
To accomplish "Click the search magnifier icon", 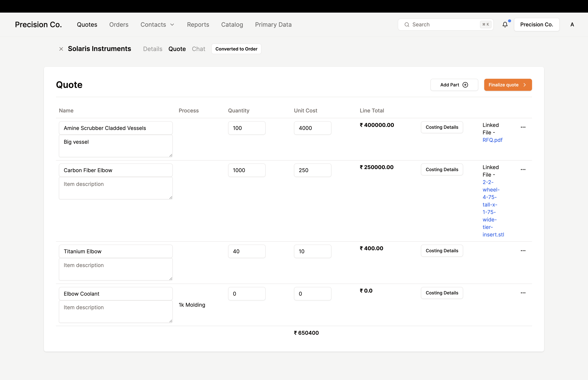I will point(407,25).
